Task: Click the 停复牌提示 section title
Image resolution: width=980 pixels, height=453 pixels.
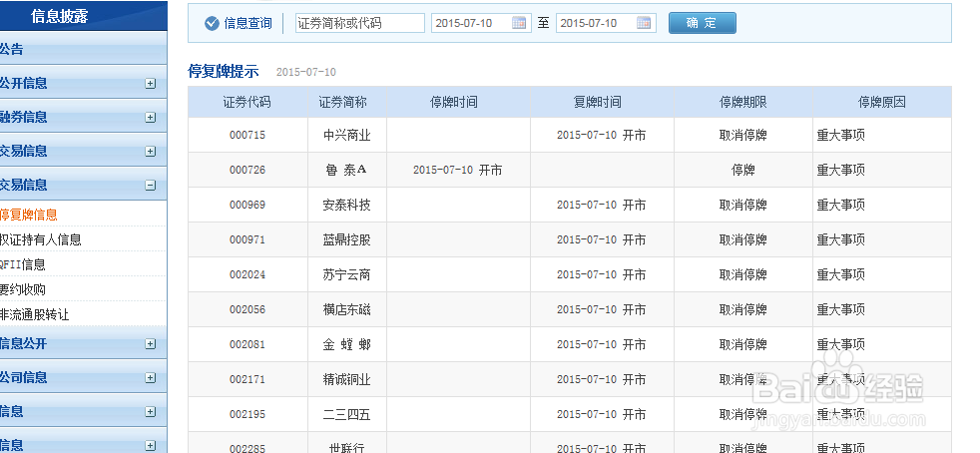Action: tap(224, 71)
